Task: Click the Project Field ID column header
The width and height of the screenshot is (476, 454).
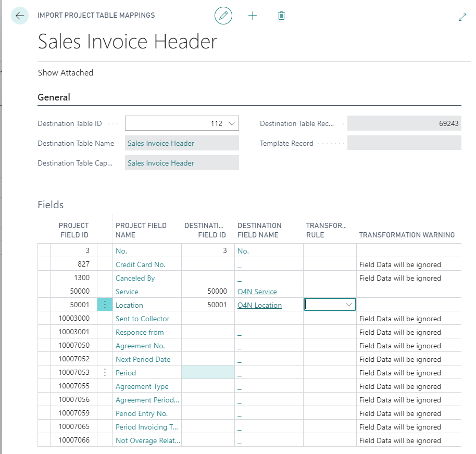Action: click(73, 230)
